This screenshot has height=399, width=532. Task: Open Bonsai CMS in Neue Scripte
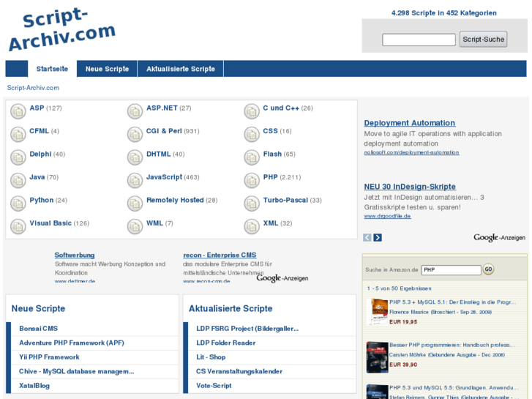point(38,329)
